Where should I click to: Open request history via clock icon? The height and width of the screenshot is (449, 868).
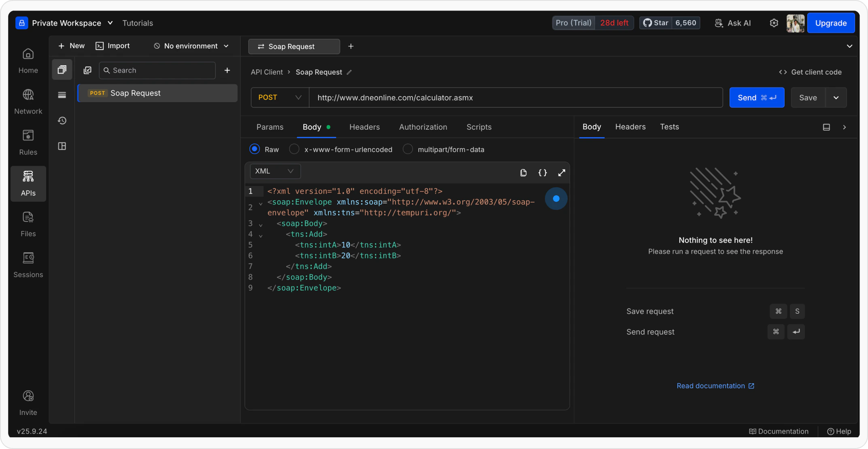[62, 120]
